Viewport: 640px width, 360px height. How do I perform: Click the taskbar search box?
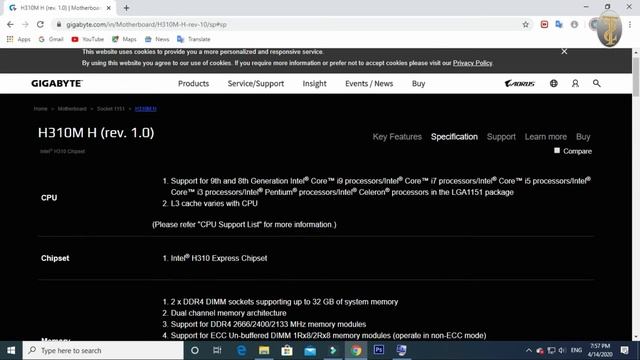click(103, 350)
